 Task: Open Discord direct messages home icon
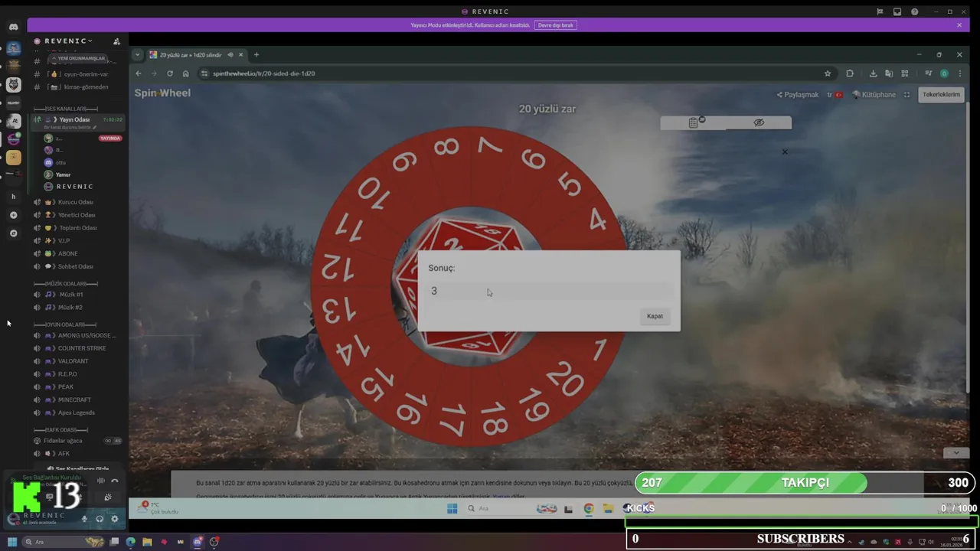click(x=13, y=26)
